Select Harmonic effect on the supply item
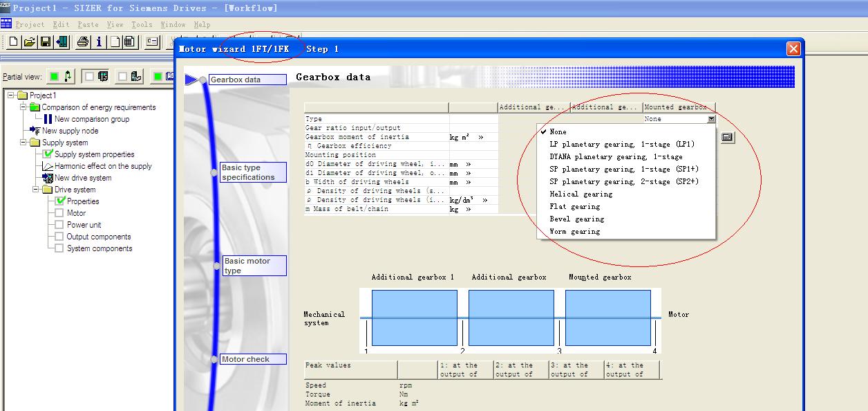Viewport: 868px width, 411px height. pos(103,166)
